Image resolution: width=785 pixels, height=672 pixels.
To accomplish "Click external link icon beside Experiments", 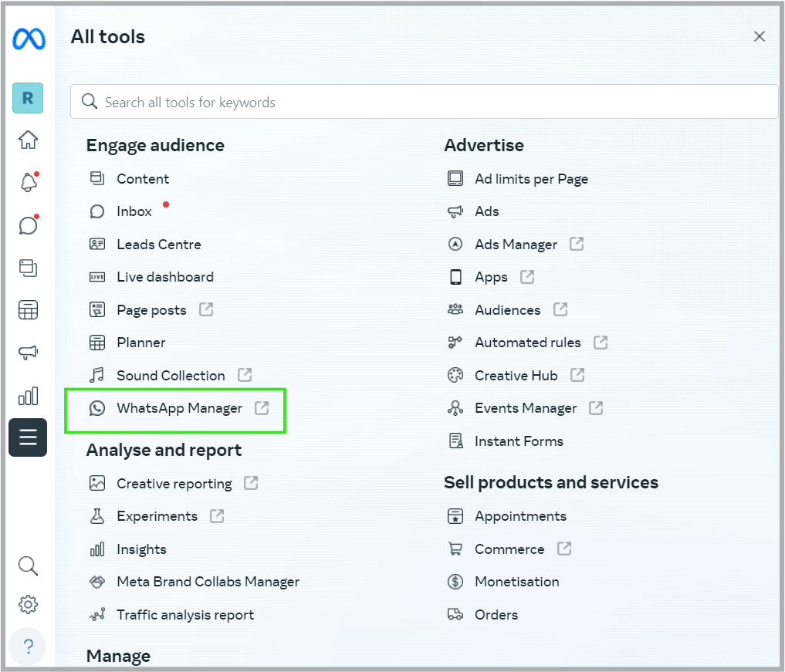I will [x=217, y=516].
